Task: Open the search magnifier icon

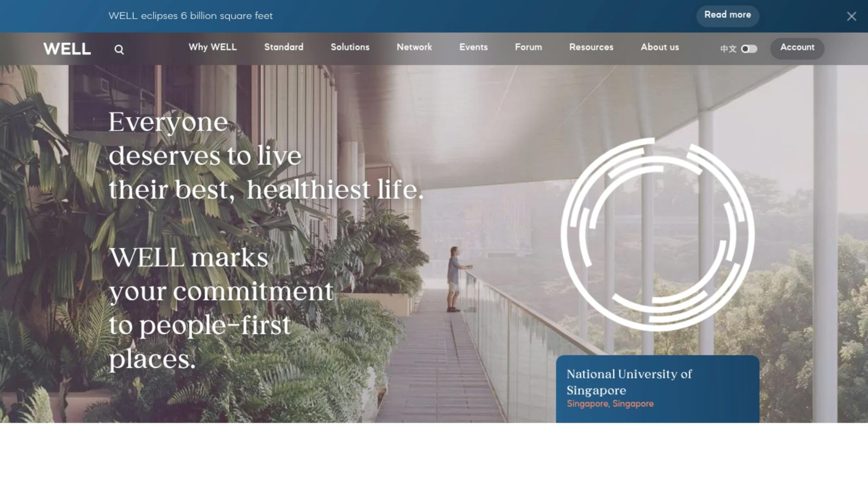Action: (119, 50)
